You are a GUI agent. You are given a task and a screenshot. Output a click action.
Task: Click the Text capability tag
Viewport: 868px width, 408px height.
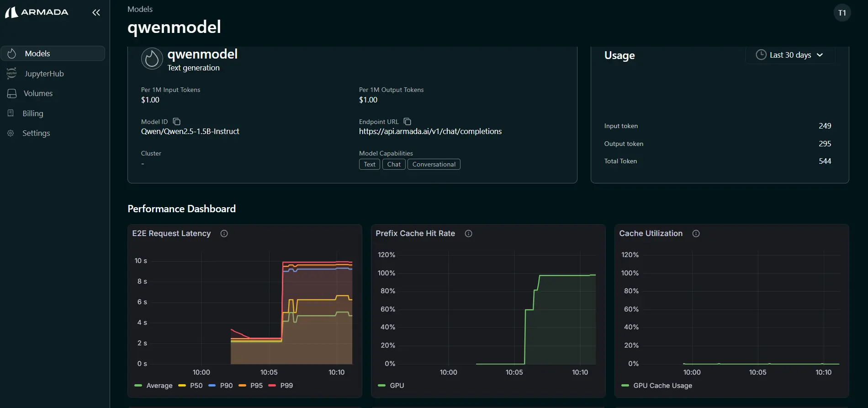click(x=370, y=164)
